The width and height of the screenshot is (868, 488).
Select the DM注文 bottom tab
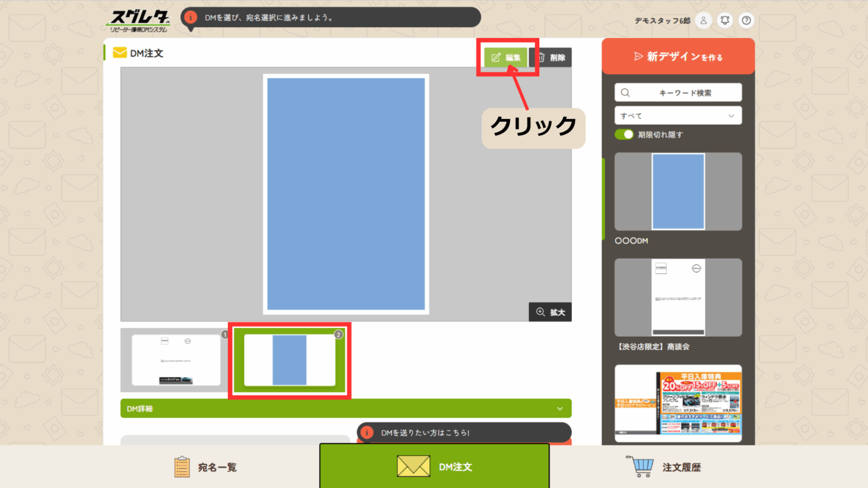point(434,467)
